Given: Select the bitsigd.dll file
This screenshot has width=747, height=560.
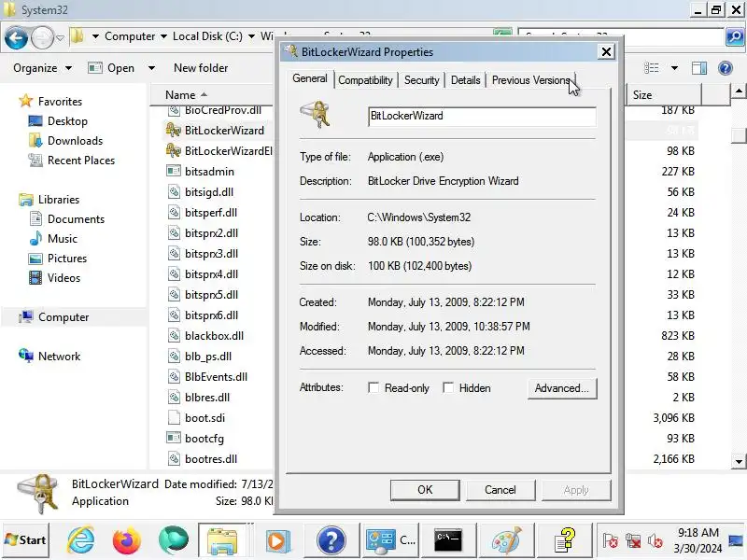Looking at the screenshot, I should click(x=208, y=191).
